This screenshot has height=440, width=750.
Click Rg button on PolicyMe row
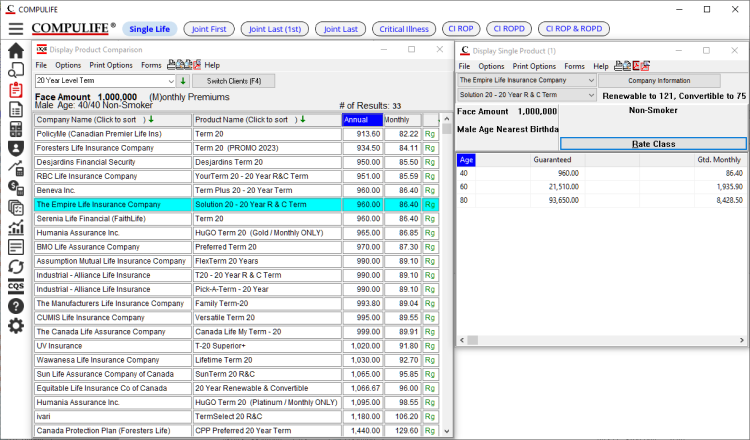pos(430,134)
